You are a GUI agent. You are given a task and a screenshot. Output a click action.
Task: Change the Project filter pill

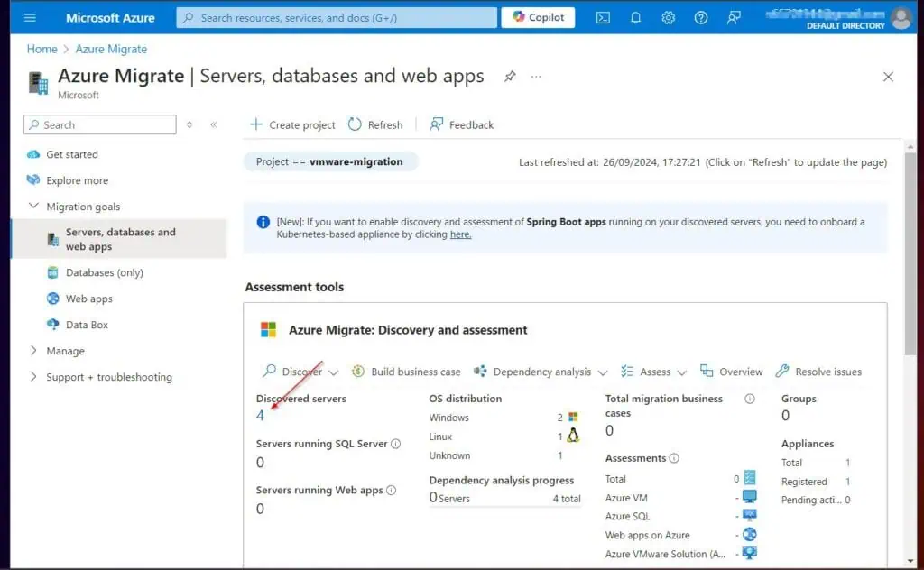[330, 161]
